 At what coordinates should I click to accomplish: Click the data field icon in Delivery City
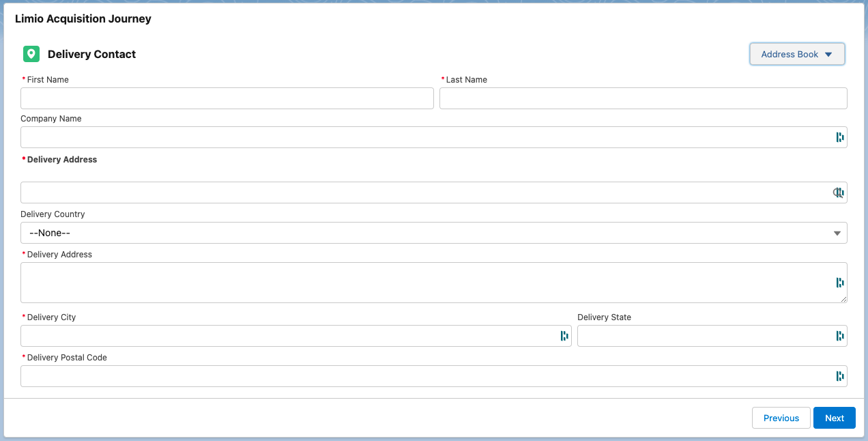point(564,336)
